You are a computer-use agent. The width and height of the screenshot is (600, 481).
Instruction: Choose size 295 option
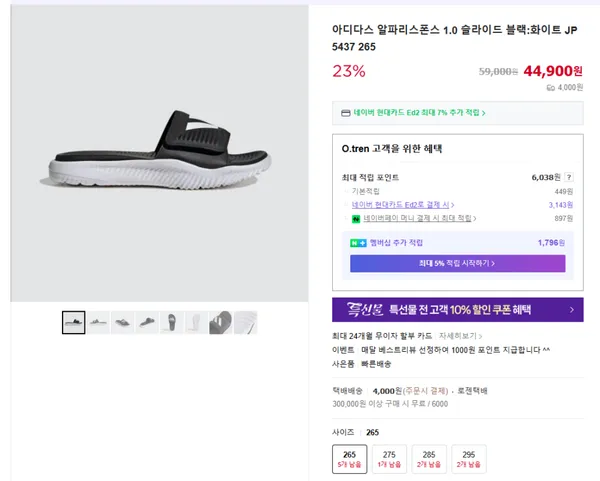click(469, 459)
